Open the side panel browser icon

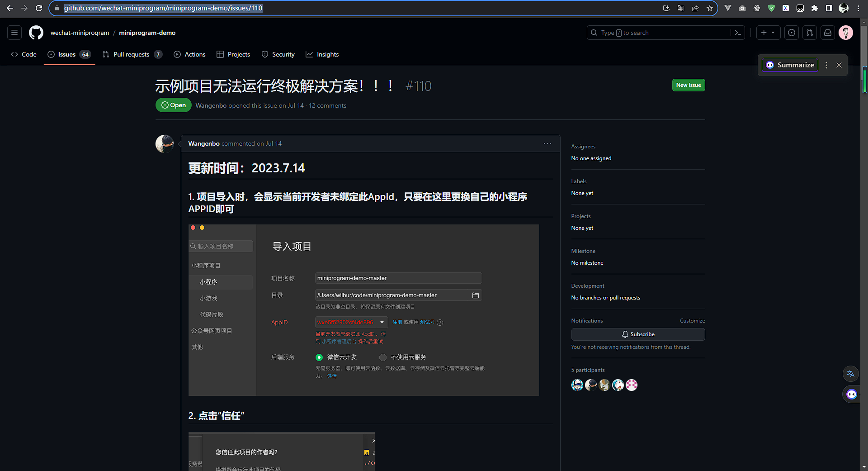point(829,8)
